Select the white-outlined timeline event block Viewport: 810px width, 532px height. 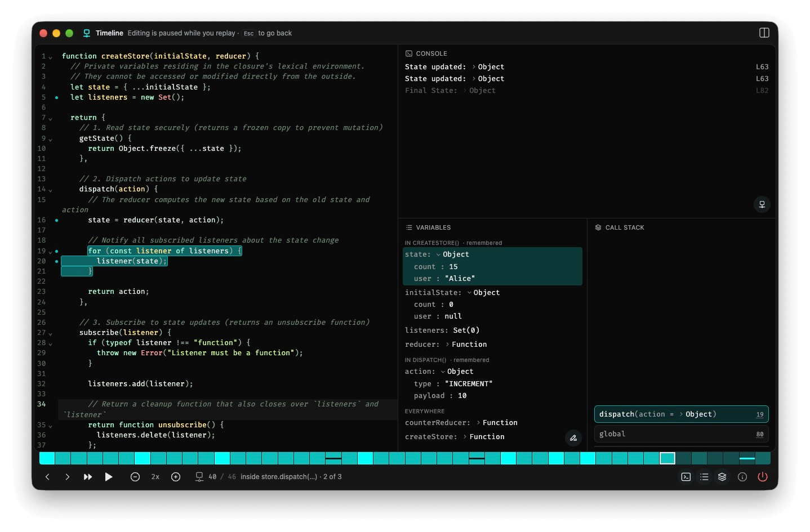667,458
